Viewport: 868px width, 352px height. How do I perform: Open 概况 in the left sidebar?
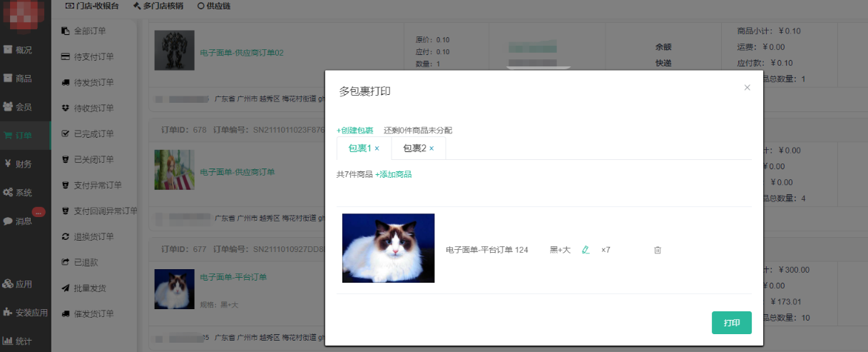25,50
